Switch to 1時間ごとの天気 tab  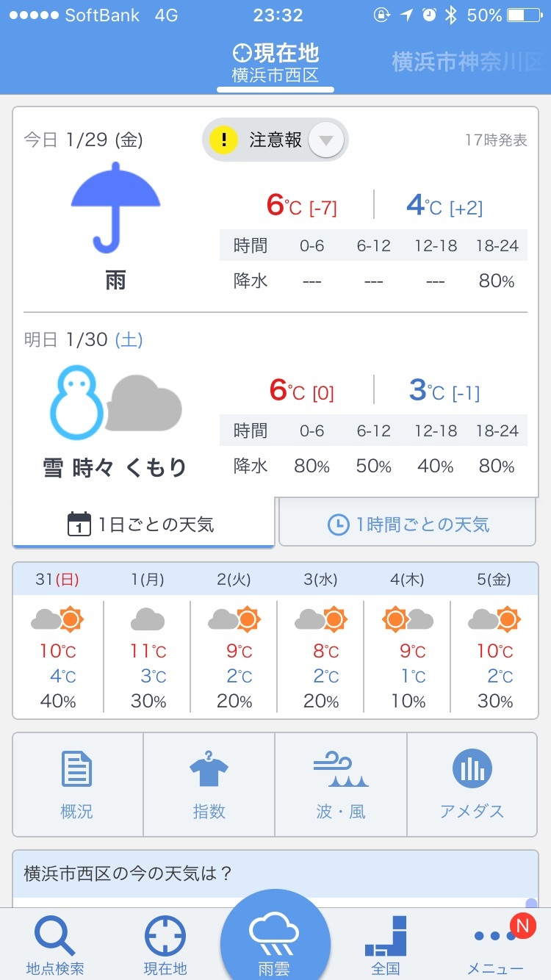click(408, 525)
